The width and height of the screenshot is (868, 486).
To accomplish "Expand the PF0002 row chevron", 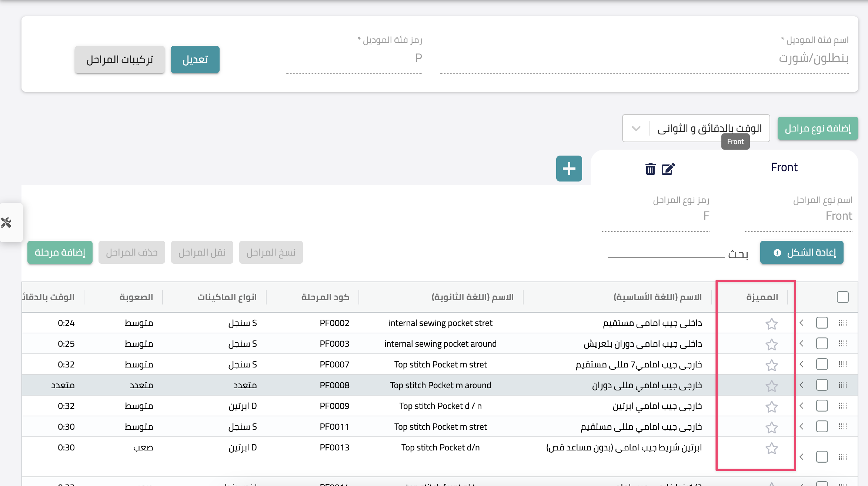I will tap(801, 323).
